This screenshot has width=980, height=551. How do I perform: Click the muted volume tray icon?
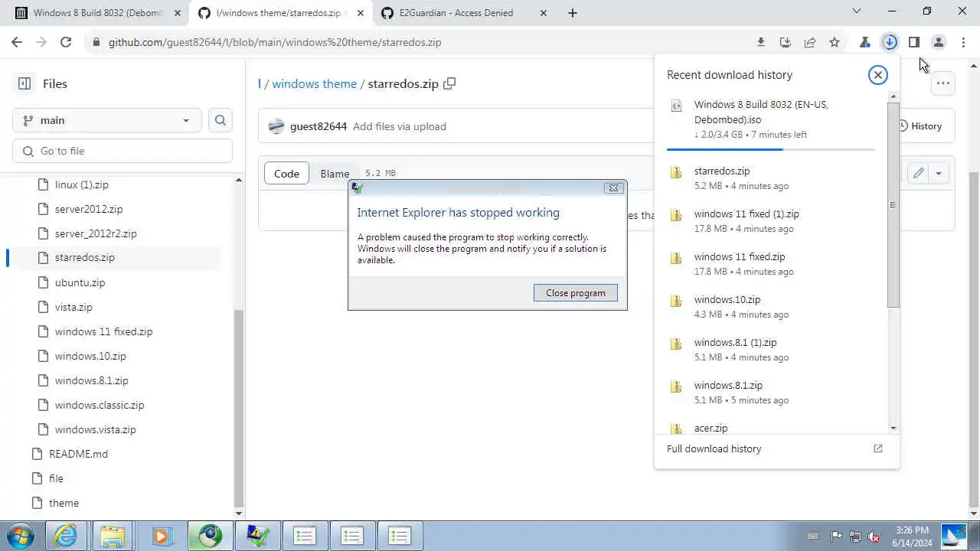(874, 536)
